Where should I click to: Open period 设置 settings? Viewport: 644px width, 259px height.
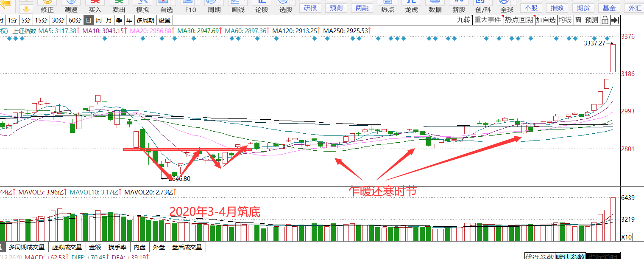[x=164, y=20]
